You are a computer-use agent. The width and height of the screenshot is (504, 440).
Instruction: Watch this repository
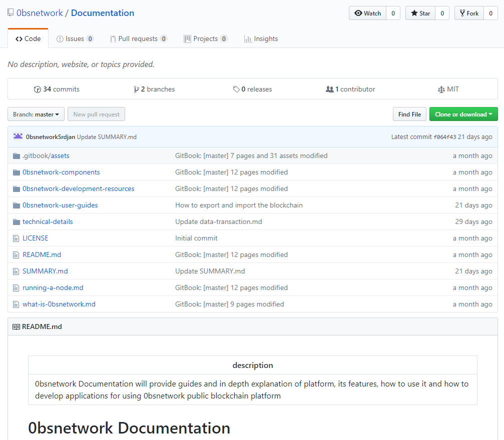click(x=368, y=13)
